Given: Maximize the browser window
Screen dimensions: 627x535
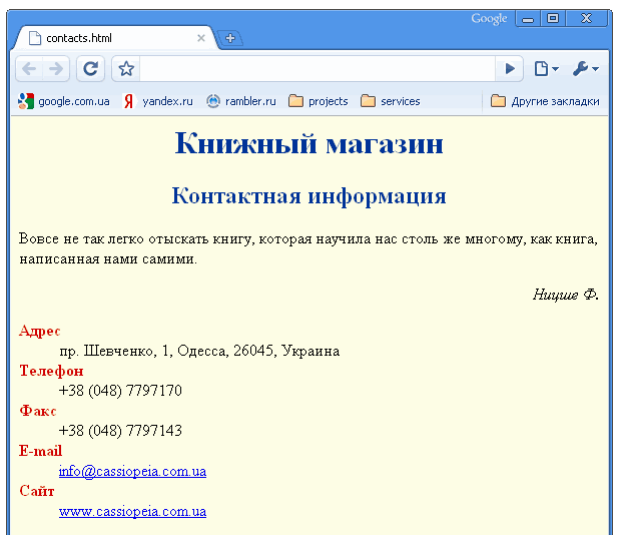Looking at the screenshot, I should click(x=553, y=18).
